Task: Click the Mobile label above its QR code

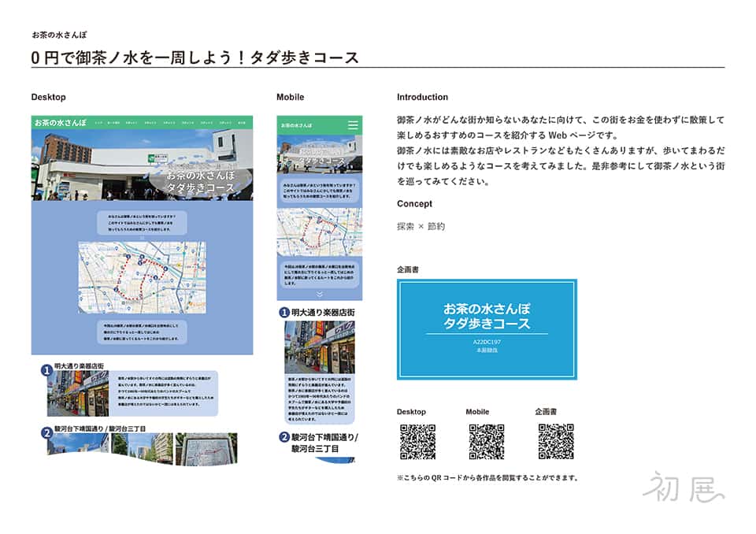Action: (x=477, y=411)
